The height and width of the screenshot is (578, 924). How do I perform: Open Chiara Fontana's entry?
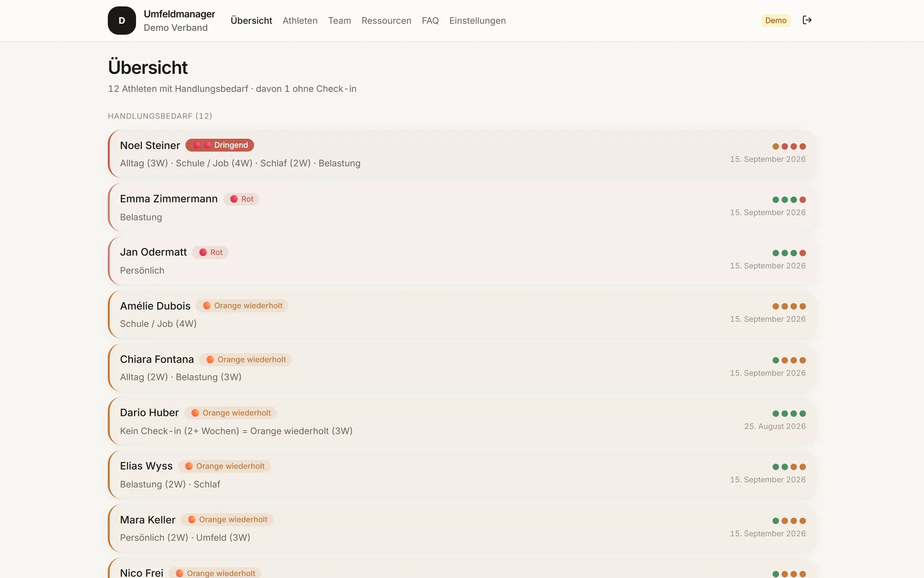pyautogui.click(x=461, y=368)
